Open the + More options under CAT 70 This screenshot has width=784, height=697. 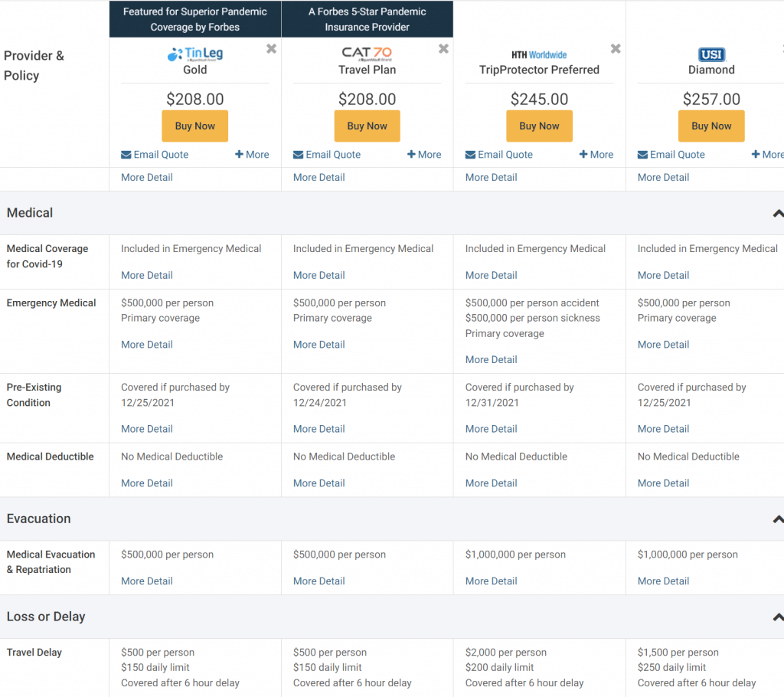[424, 155]
